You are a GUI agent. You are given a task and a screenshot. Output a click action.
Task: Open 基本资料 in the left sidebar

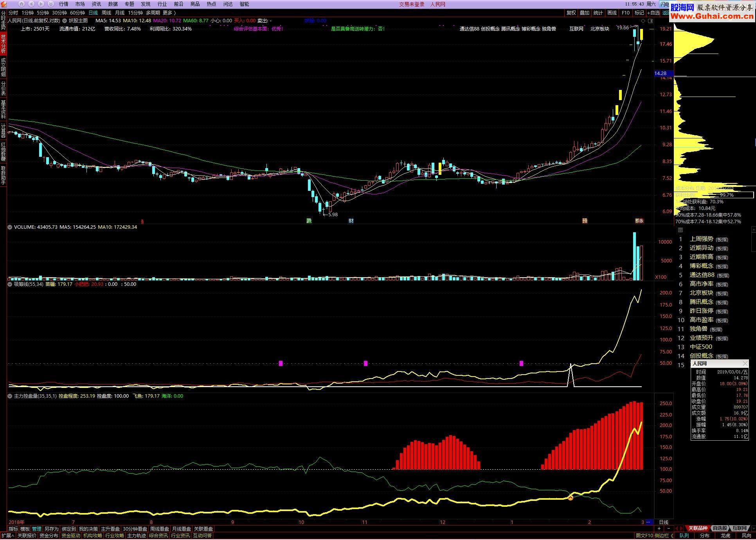point(3,109)
